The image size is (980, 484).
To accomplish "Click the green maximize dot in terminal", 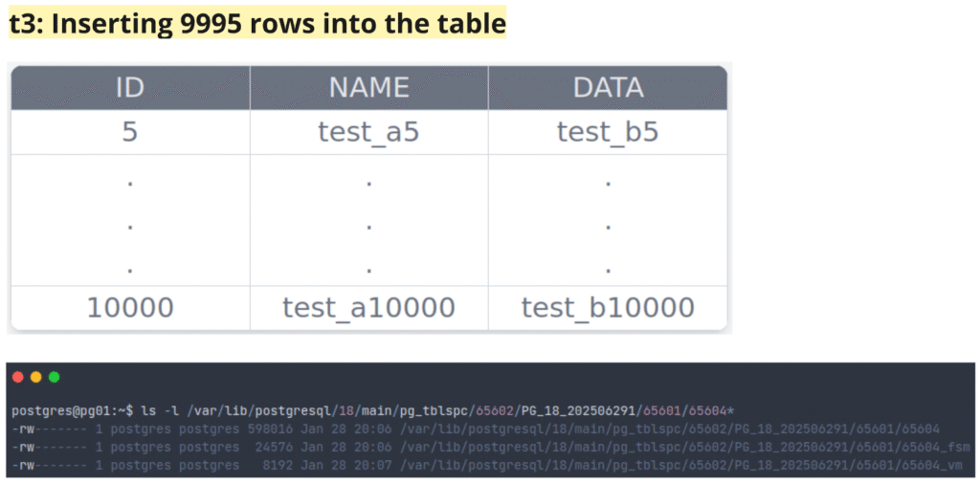I will click(54, 377).
